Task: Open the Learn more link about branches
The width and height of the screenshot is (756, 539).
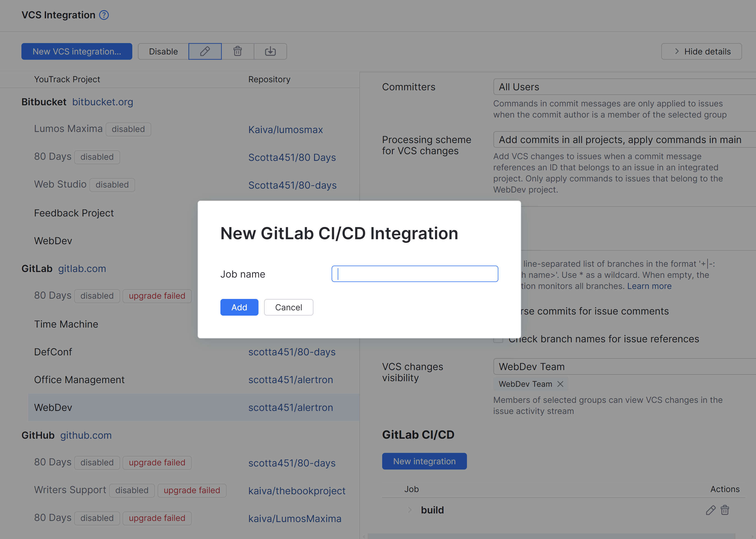Action: pyautogui.click(x=649, y=286)
